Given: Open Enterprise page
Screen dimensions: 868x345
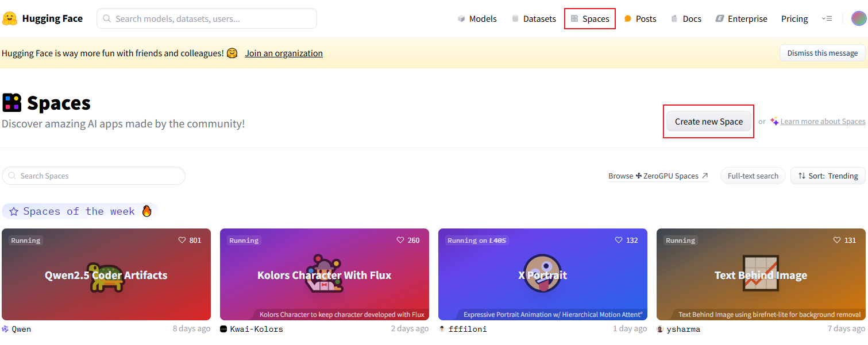Looking at the screenshot, I should [x=741, y=18].
